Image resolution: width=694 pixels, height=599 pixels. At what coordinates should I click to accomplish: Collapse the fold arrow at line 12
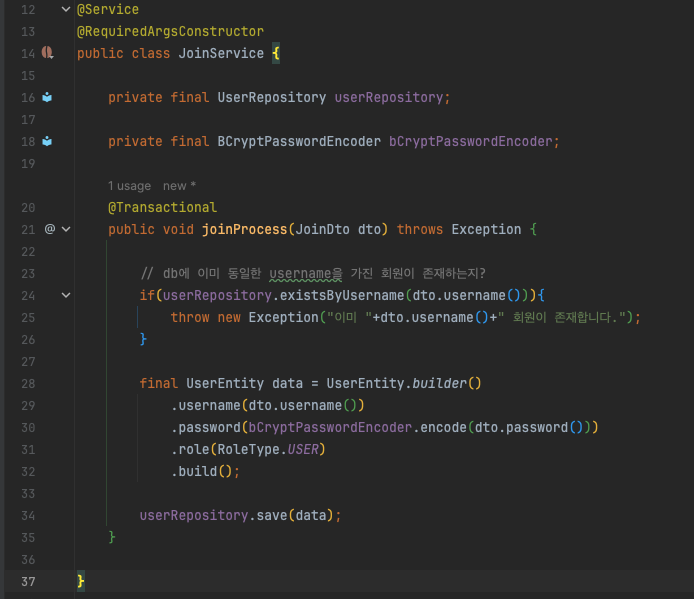click(66, 9)
